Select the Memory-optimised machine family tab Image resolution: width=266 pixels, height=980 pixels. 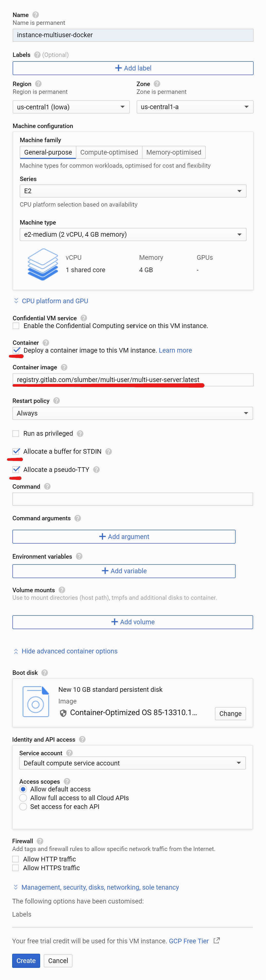pos(174,152)
